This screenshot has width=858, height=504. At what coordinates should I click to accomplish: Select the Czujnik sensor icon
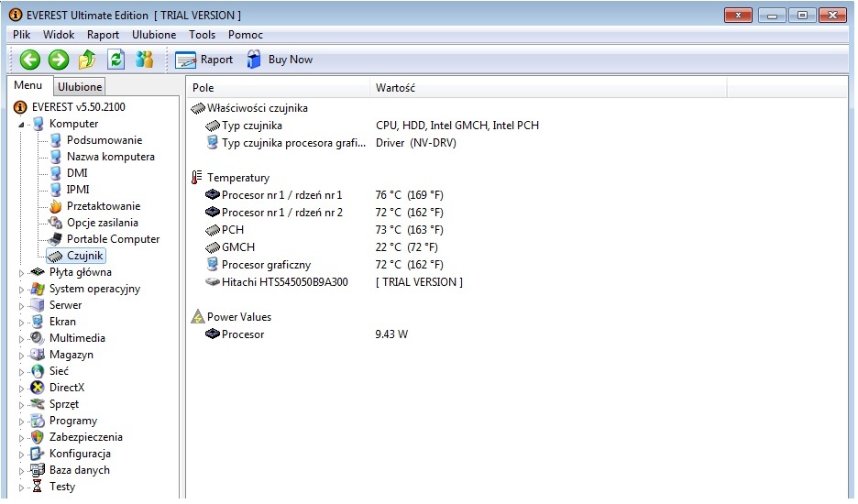point(55,256)
